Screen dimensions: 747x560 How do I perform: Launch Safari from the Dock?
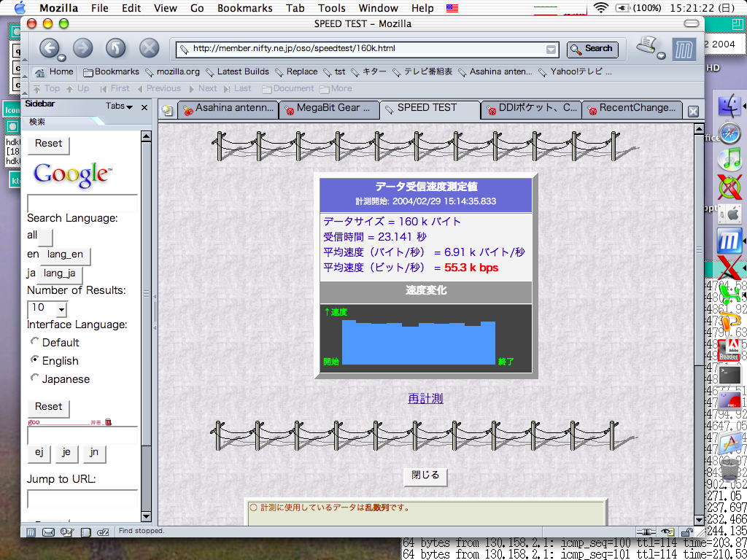729,133
